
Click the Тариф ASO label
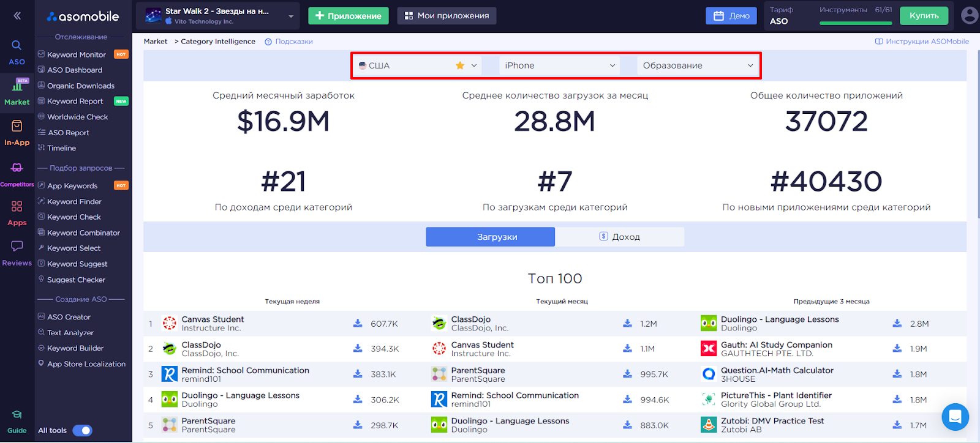(782, 16)
